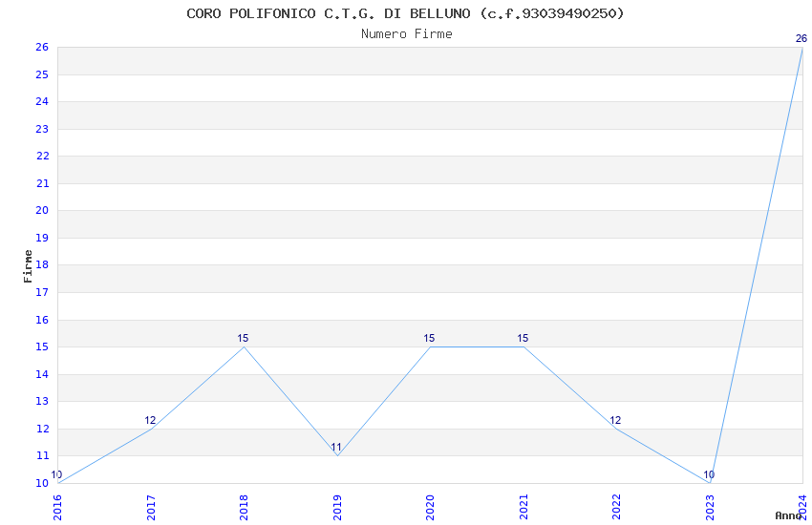Select x-axis year 2016
This screenshot has width=812, height=525.
click(x=57, y=508)
